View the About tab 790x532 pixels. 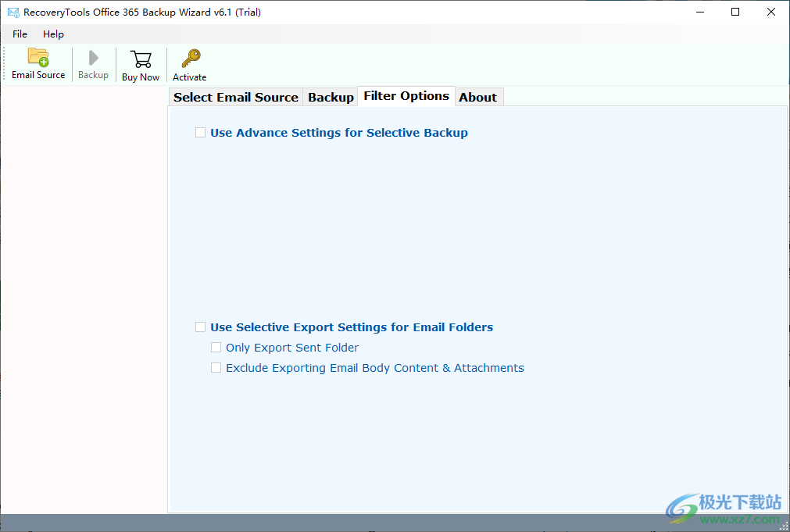pyautogui.click(x=478, y=96)
